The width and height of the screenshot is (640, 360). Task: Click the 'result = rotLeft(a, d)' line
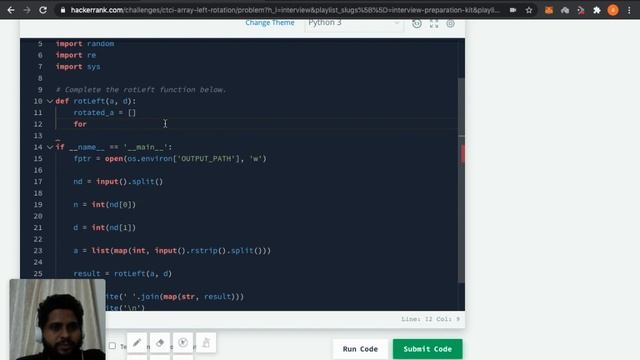pos(123,273)
